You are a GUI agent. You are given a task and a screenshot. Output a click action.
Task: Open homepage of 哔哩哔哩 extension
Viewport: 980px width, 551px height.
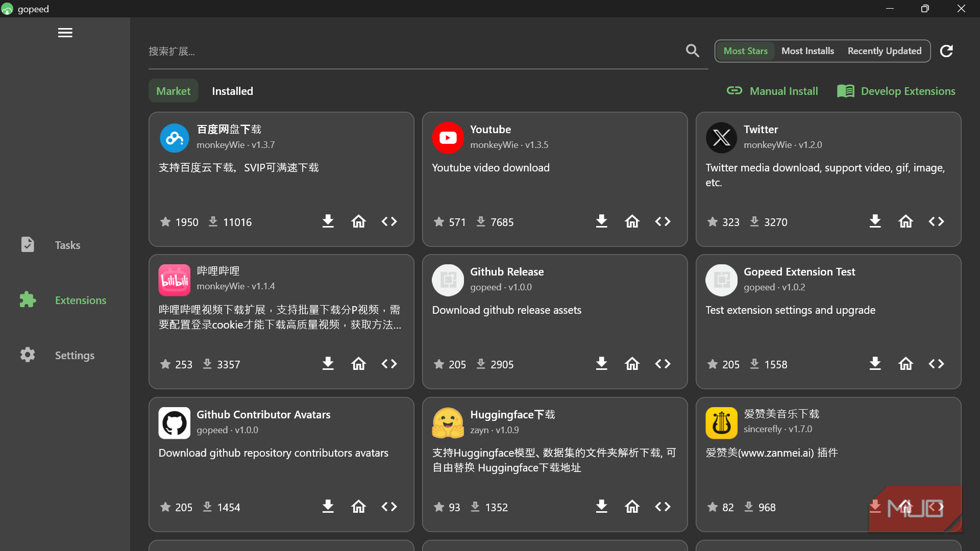point(358,364)
